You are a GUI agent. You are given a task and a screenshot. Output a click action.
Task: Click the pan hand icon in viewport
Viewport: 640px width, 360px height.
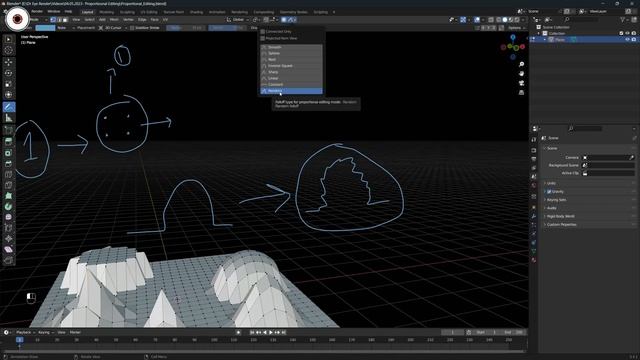pos(521,74)
